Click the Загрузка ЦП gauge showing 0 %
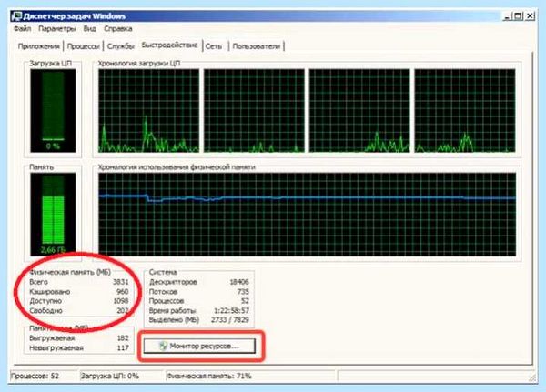Image resolution: width=546 pixels, height=392 pixels. coord(53,110)
